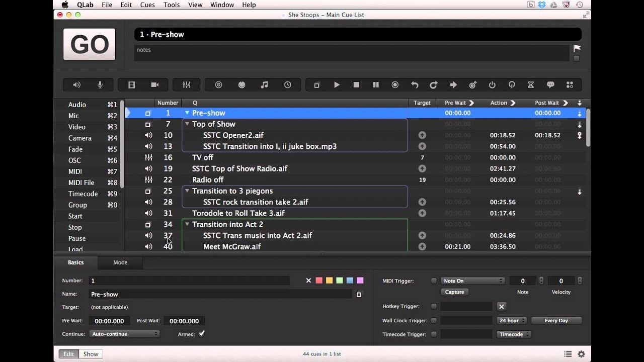The image size is (644, 362).
Task: Click the GO button
Action: [90, 44]
